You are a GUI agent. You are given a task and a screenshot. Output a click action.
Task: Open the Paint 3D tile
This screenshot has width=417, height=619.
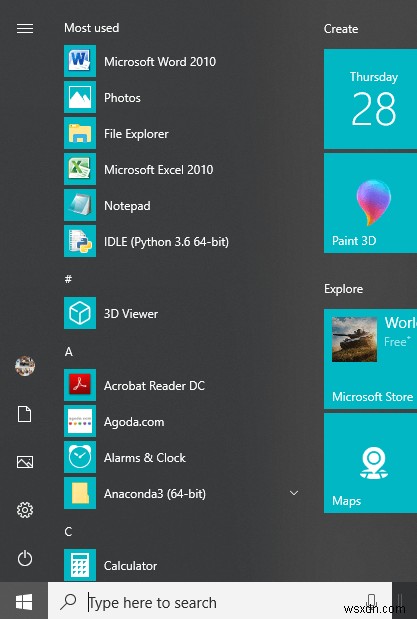[x=370, y=203]
